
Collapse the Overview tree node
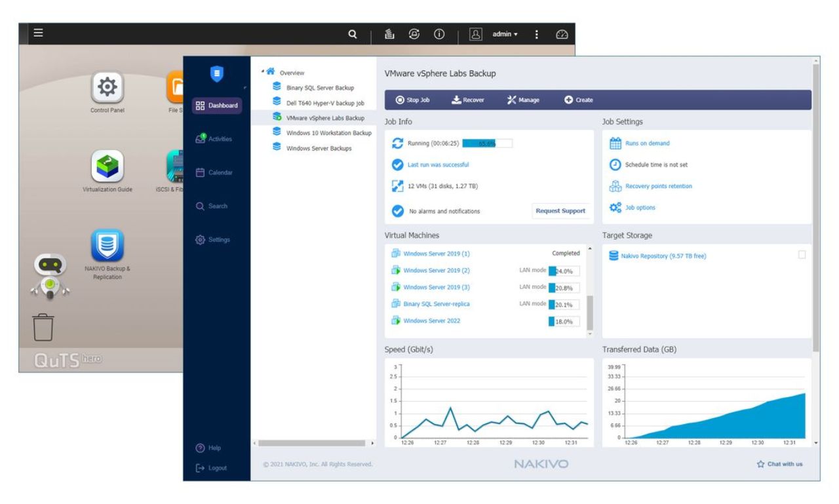(x=262, y=70)
